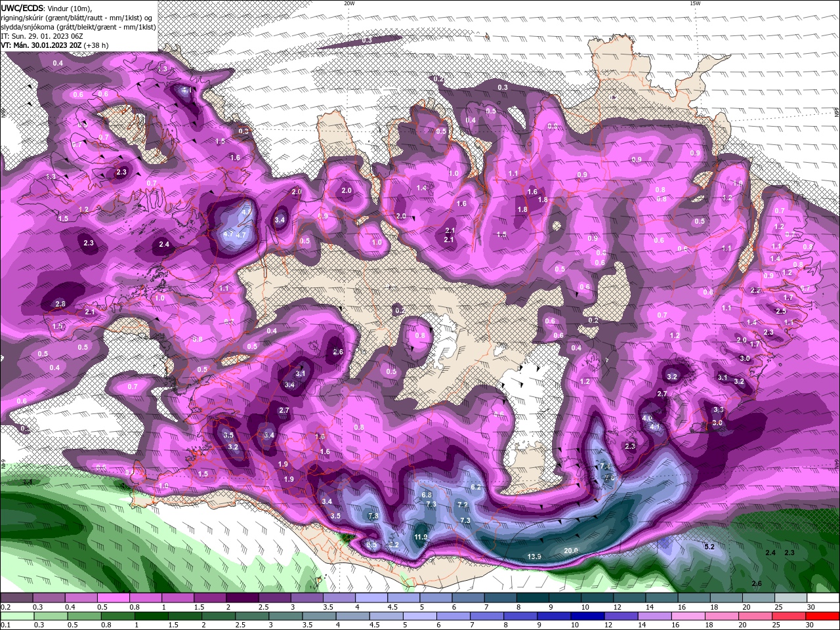Pick the violet 12 swatch in lower legend row
Screen dimensions: 840x630
click(621, 616)
